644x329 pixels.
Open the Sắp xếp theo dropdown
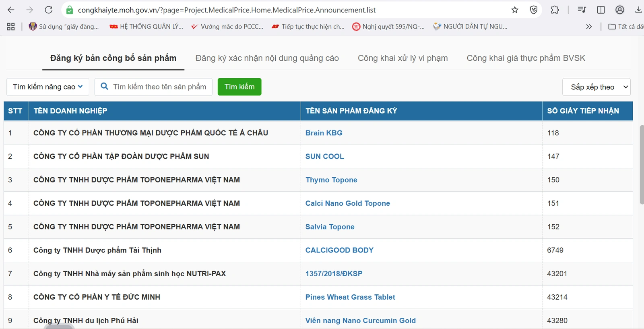pos(596,87)
